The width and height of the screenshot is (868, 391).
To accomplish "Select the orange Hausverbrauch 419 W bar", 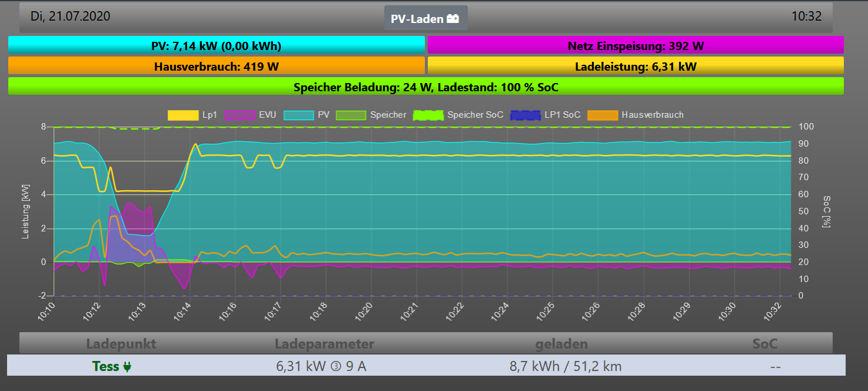I will [x=217, y=66].
